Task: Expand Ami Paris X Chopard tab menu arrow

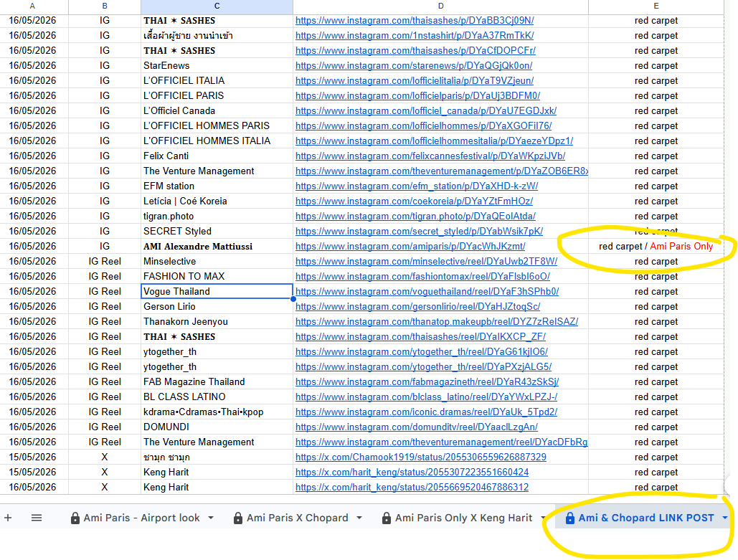Action: click(x=359, y=518)
